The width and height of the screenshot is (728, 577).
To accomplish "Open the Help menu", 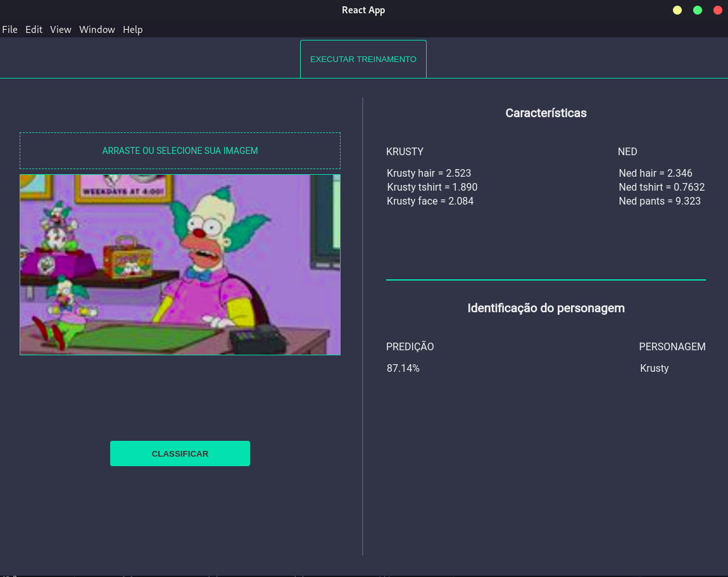I will [133, 29].
